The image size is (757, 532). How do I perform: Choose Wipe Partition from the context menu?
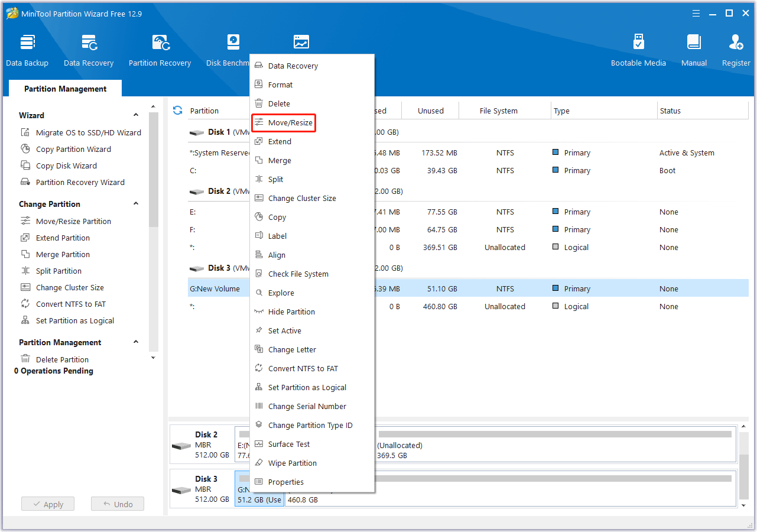(x=312, y=463)
